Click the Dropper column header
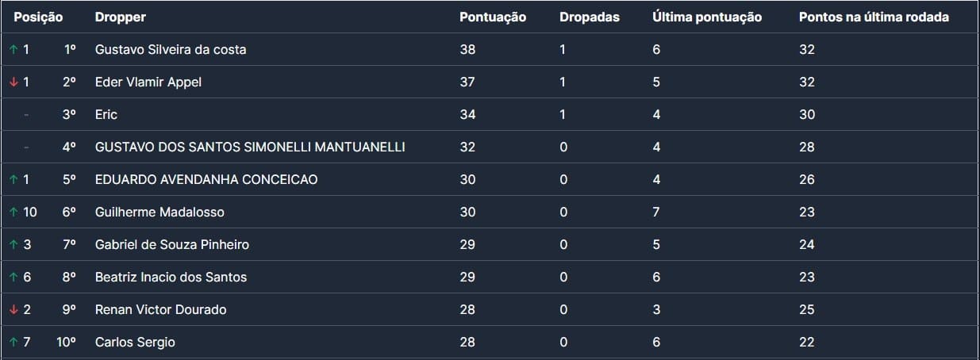980x360 pixels. [x=120, y=17]
